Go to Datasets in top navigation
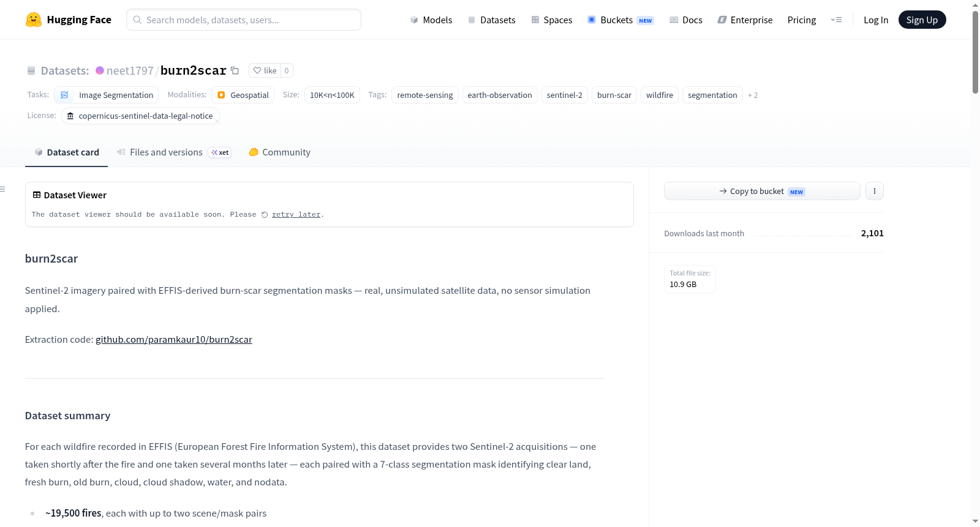This screenshot has height=527, width=980. point(491,20)
